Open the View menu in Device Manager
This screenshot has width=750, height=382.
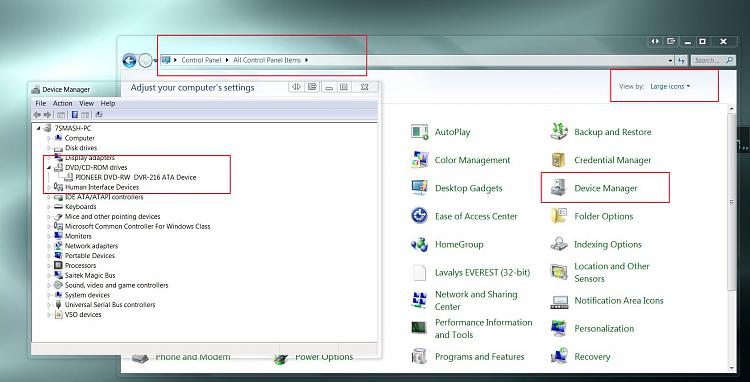point(87,103)
